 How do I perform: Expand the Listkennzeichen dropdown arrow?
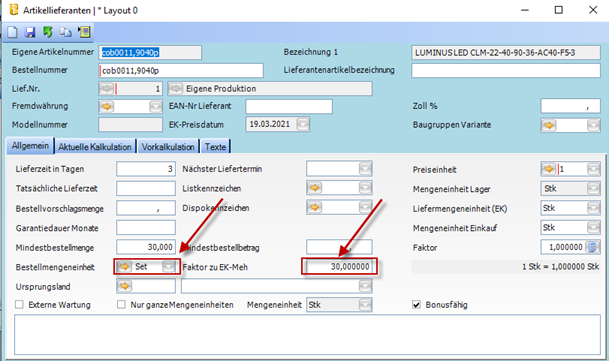(x=365, y=188)
